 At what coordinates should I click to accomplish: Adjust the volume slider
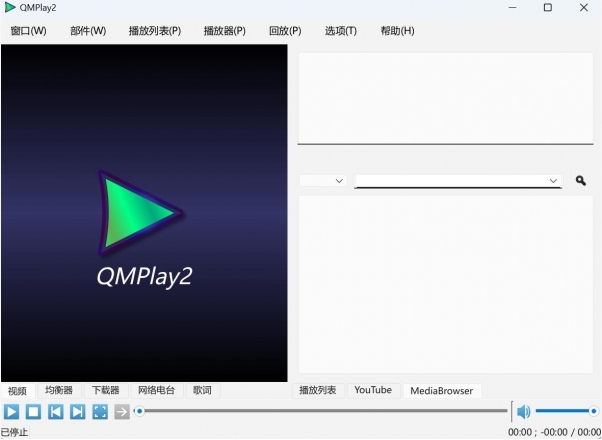(565, 411)
